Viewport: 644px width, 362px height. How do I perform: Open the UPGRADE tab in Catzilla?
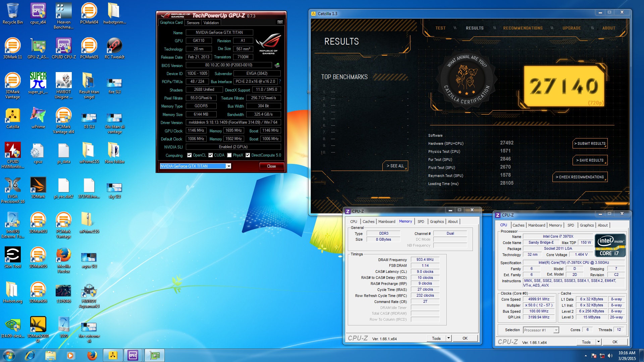[572, 28]
